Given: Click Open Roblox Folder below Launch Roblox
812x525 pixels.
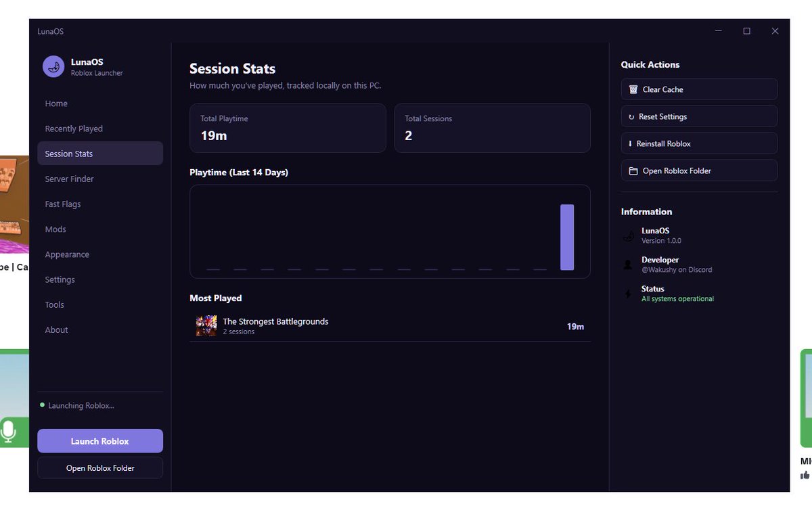Looking at the screenshot, I should point(100,468).
